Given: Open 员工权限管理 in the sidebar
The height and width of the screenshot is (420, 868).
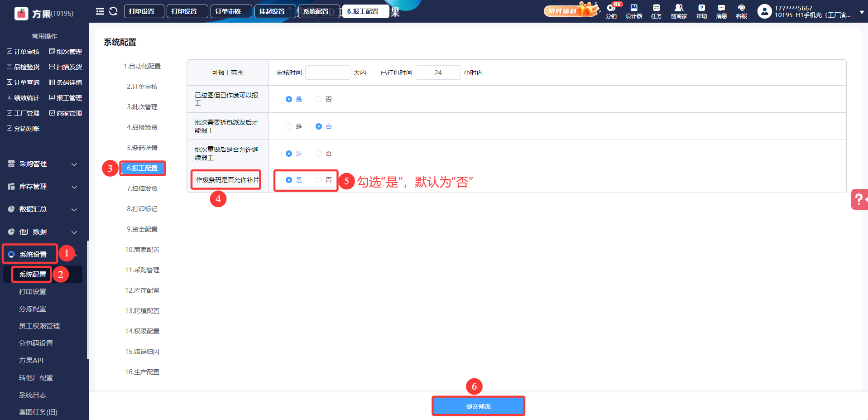Looking at the screenshot, I should 39,326.
